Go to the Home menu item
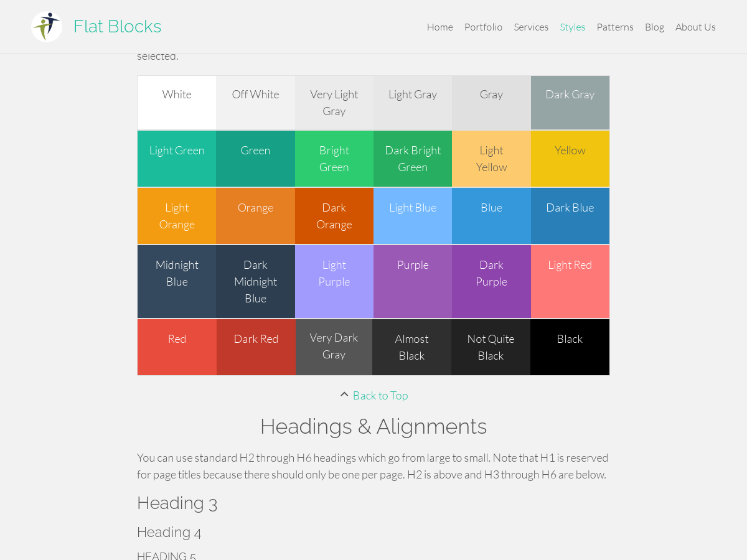Image resolution: width=747 pixels, height=560 pixels. [x=439, y=27]
